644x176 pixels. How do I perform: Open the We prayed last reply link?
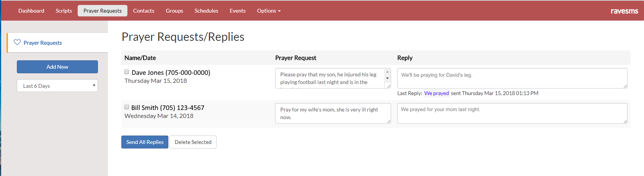click(436, 93)
